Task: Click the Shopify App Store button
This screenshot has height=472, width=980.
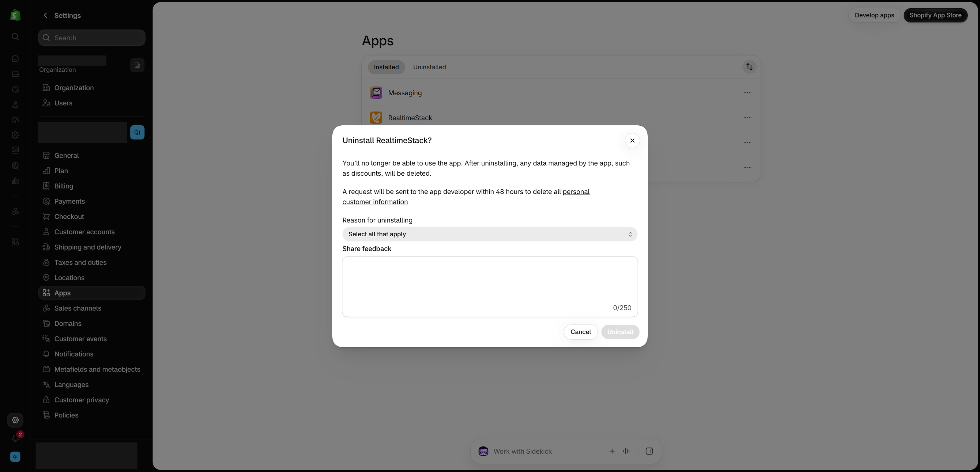Action: pos(935,15)
